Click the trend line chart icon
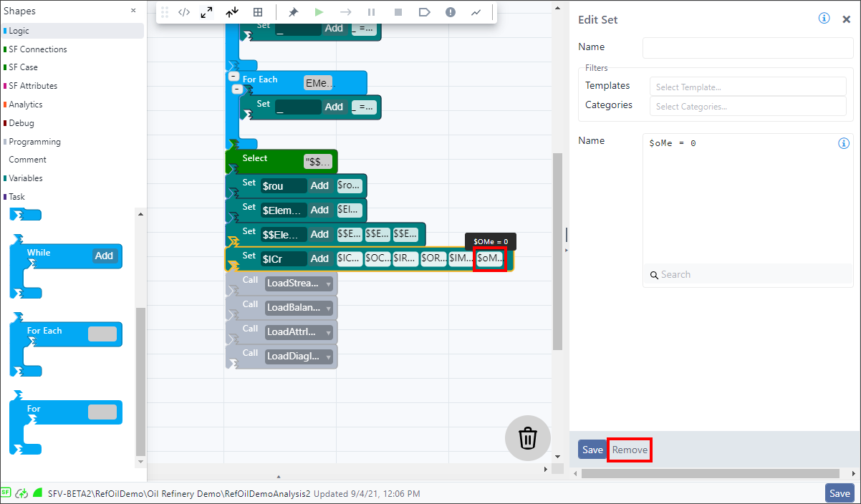The image size is (861, 504). click(x=476, y=12)
